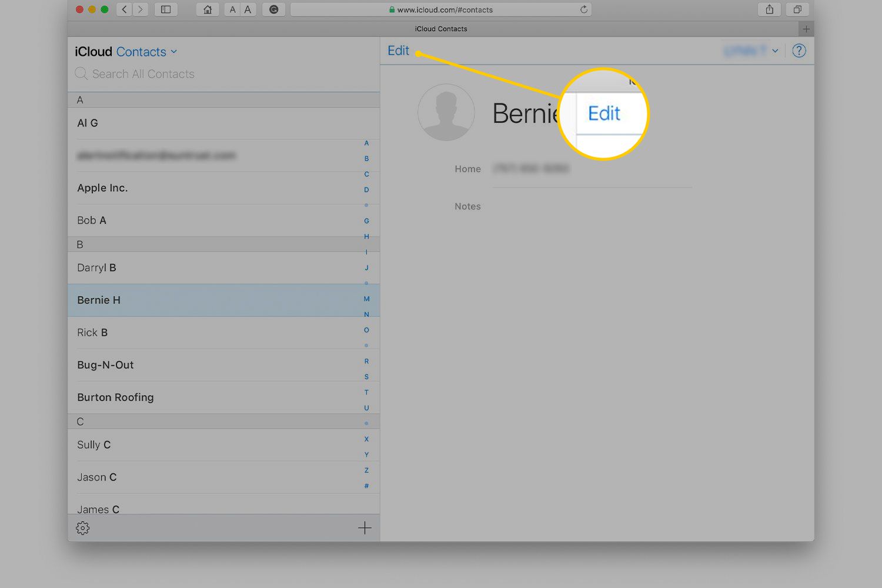Select contact Apple Inc.
This screenshot has height=588, width=882.
pos(223,188)
